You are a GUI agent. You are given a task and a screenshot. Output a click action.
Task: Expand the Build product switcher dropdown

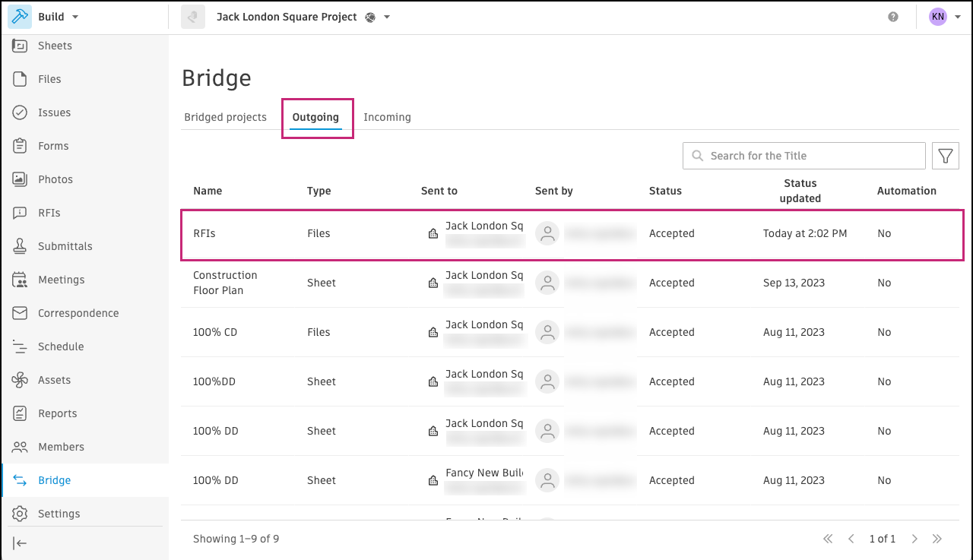pos(58,17)
